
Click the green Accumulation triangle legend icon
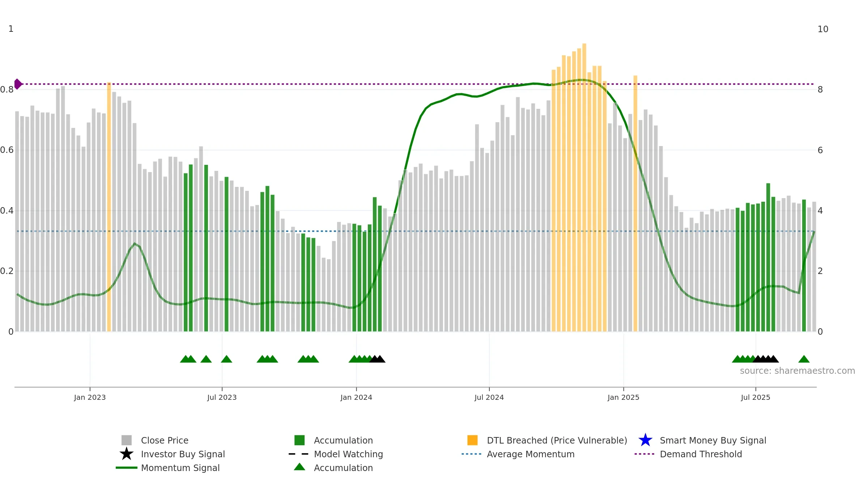tap(299, 467)
